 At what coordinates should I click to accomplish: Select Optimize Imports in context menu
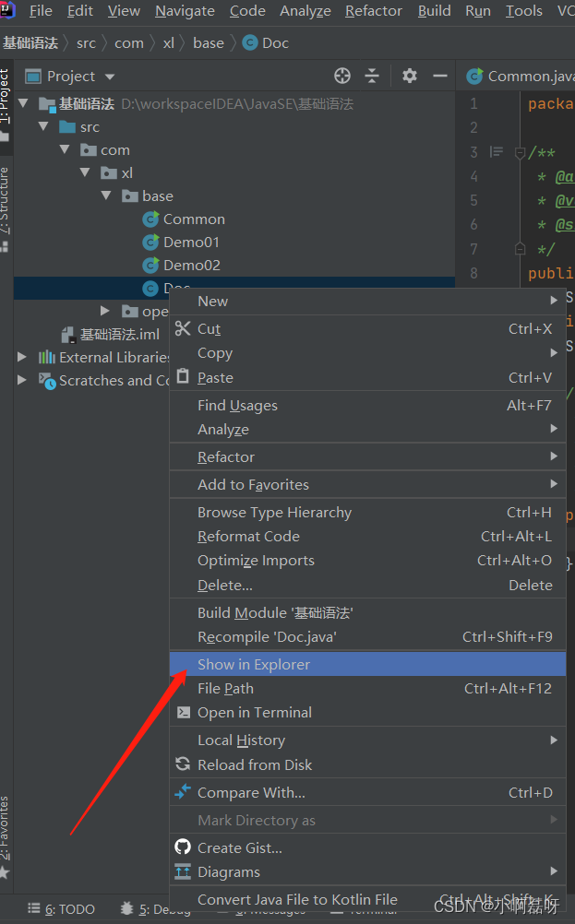tap(367, 561)
